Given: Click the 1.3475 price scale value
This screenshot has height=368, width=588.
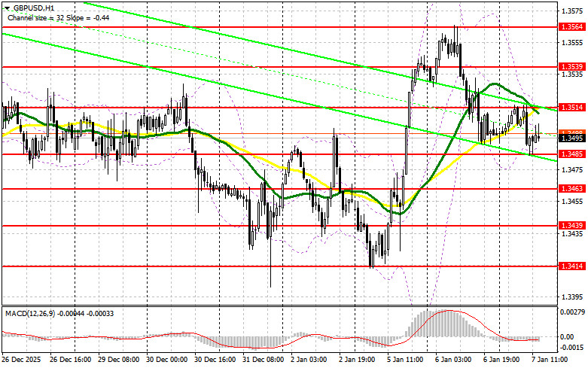Looking at the screenshot, I should pyautogui.click(x=572, y=170).
